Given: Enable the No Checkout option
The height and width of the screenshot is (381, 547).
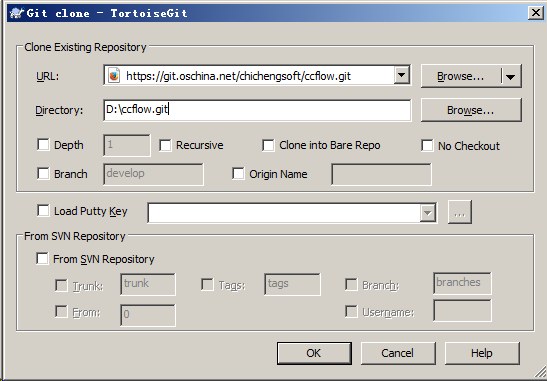Looking at the screenshot, I should click(x=427, y=145).
